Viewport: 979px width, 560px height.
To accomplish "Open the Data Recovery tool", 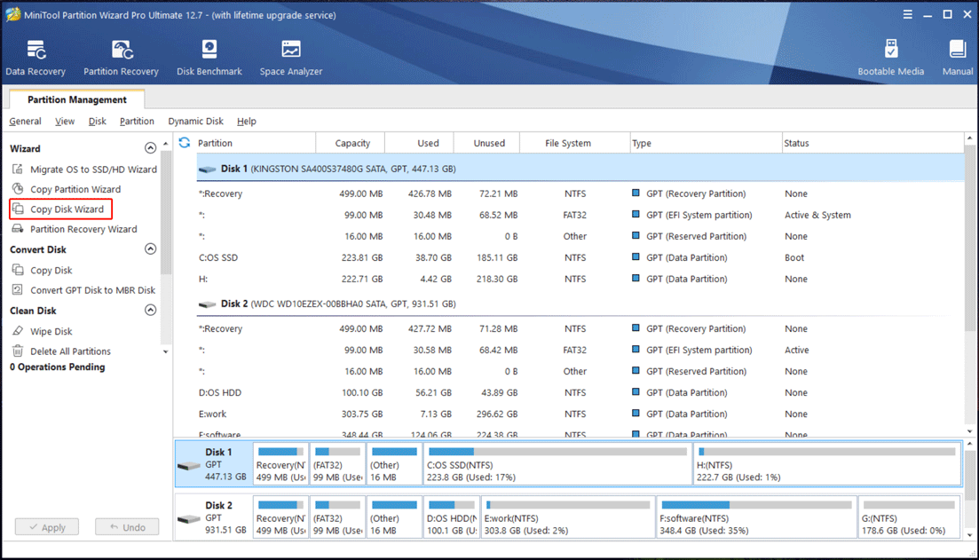I will [36, 55].
